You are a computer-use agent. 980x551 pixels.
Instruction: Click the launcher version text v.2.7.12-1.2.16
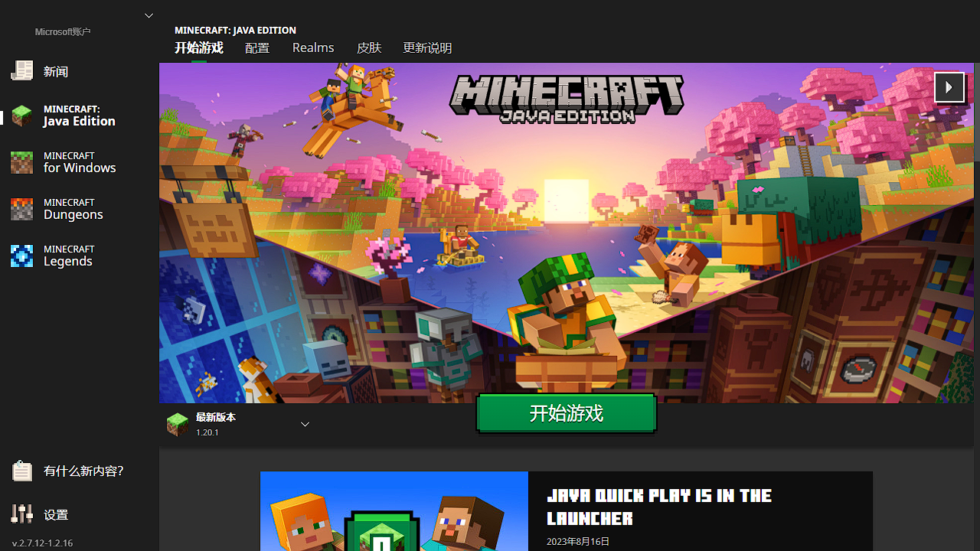pyautogui.click(x=43, y=543)
